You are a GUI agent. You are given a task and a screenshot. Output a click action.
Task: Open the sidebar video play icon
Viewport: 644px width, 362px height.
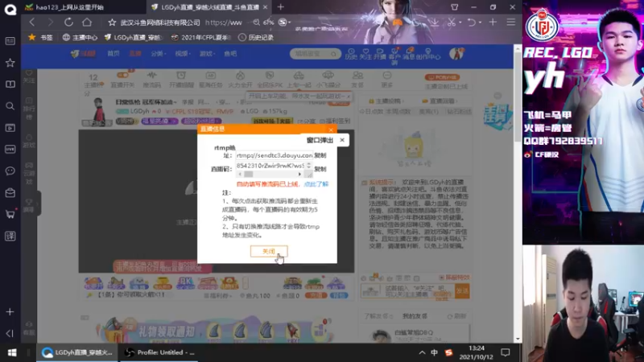pyautogui.click(x=10, y=128)
